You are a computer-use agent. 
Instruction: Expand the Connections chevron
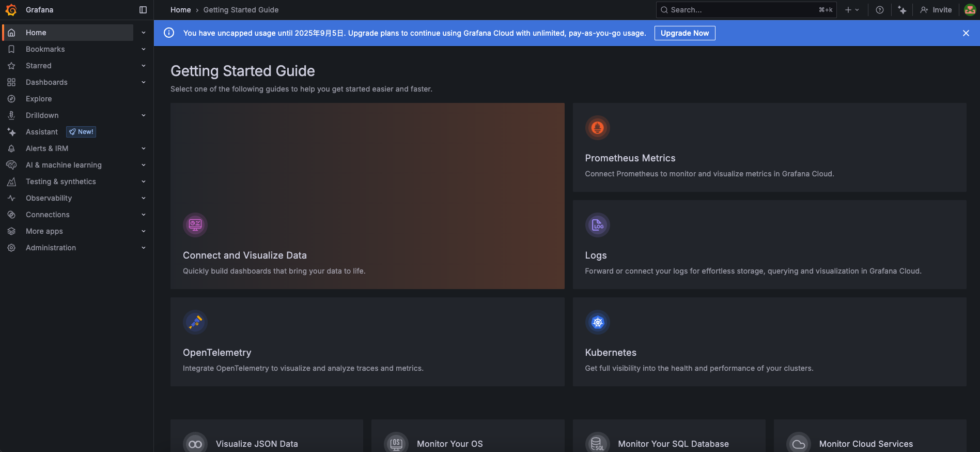click(x=144, y=215)
